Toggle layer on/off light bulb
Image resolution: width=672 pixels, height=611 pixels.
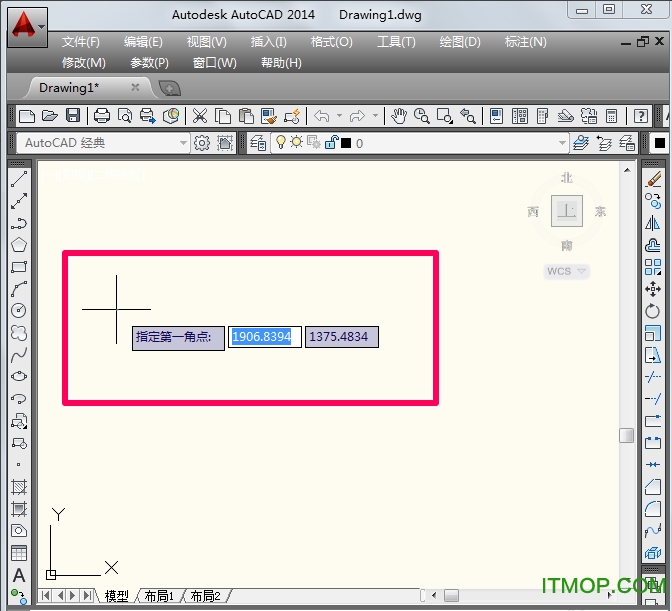[x=281, y=142]
